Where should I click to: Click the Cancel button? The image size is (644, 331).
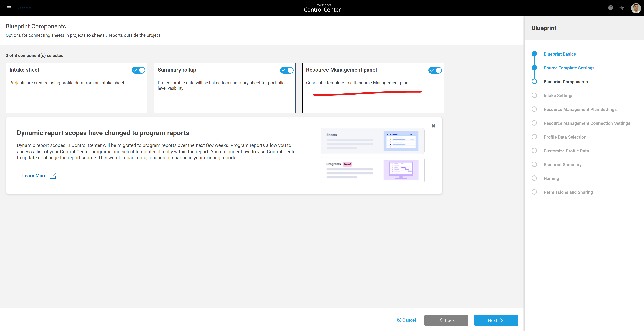[x=407, y=320]
